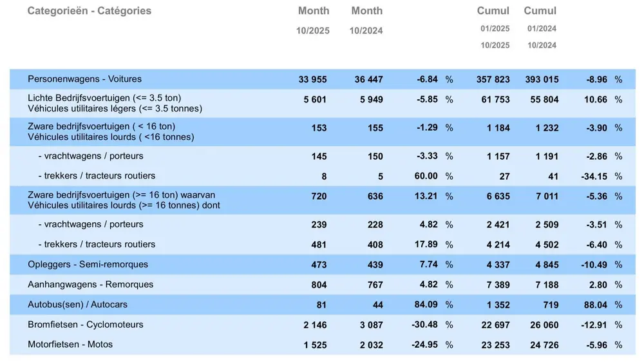Select the 60.00 percent change cell
644x362 pixels.
tap(425, 176)
